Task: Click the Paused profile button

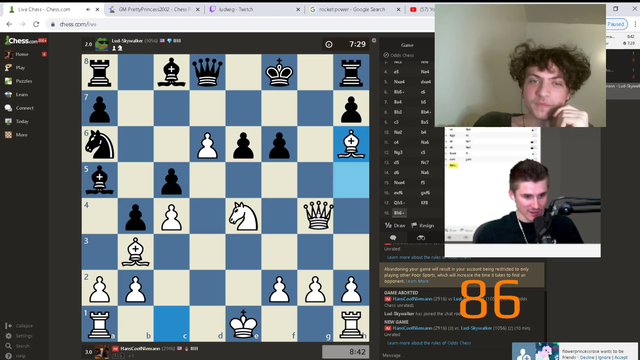Action: pos(616,24)
